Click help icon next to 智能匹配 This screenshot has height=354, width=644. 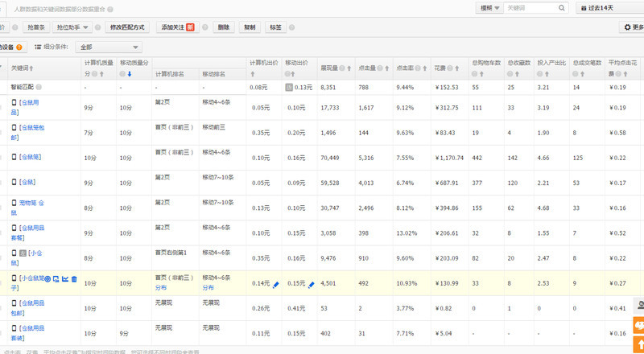(39, 87)
